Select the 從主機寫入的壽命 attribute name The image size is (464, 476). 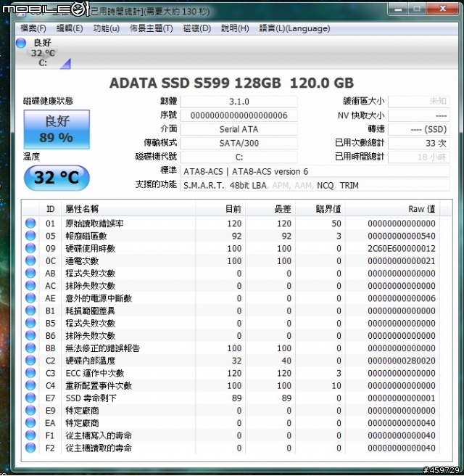(x=99, y=435)
